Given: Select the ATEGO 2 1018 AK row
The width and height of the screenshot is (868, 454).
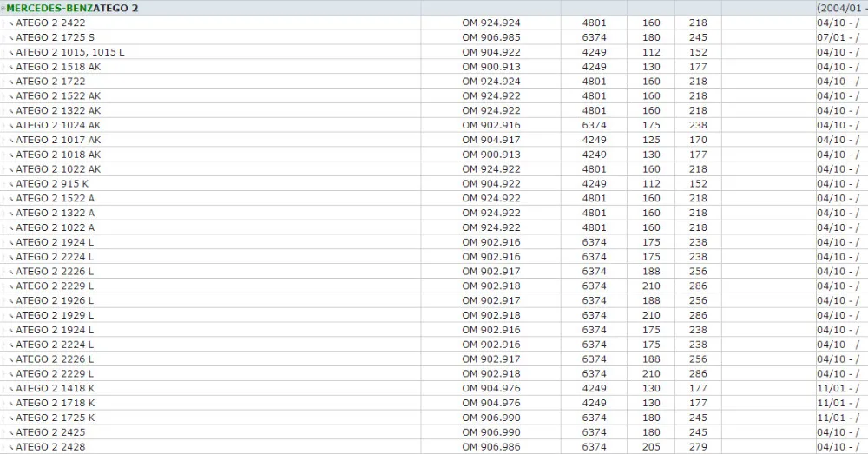Looking at the screenshot, I should tap(434, 155).
